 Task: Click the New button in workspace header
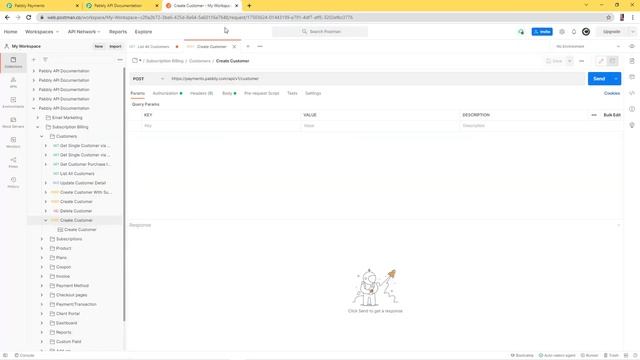(99, 47)
